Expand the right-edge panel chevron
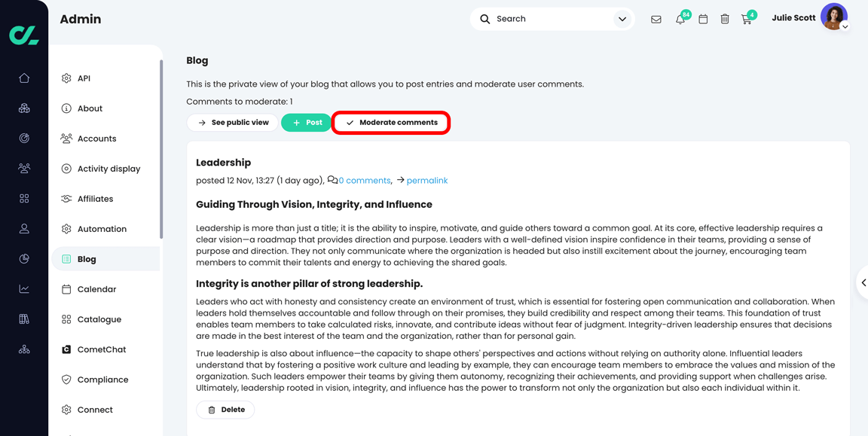The width and height of the screenshot is (868, 436). click(863, 283)
